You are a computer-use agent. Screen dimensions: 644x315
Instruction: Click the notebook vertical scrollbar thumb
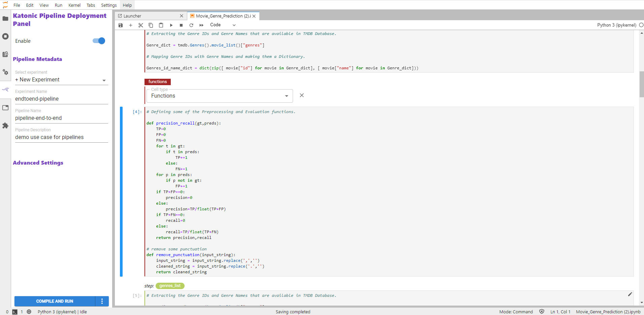[641, 84]
